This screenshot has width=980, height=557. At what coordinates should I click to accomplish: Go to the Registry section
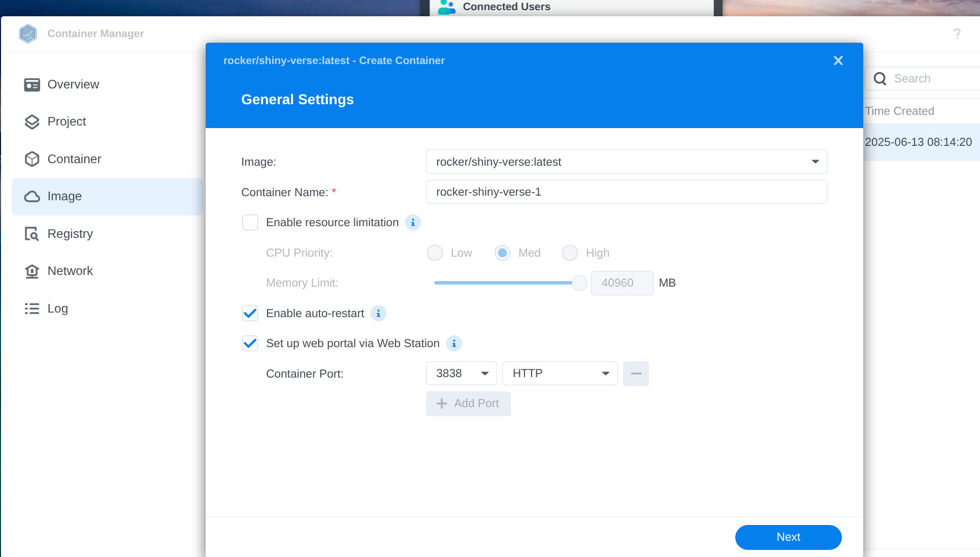coord(71,233)
